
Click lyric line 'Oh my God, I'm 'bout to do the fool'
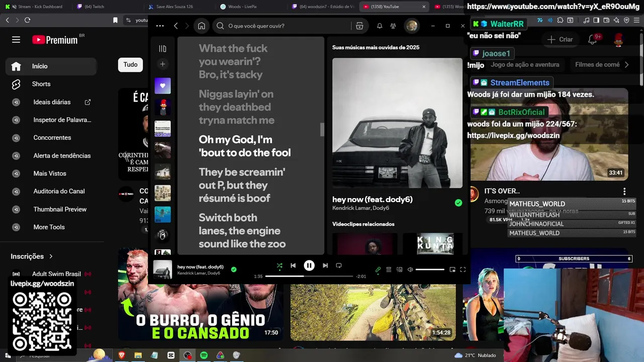coord(245,146)
